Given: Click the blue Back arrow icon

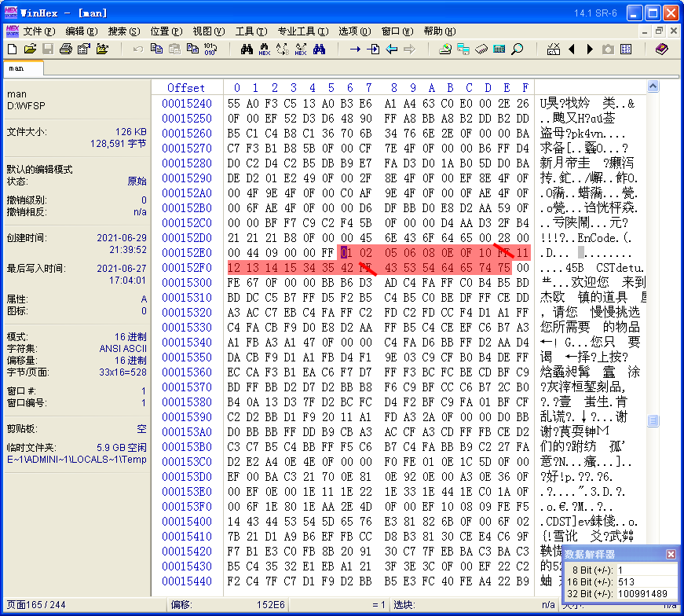Looking at the screenshot, I should click(391, 49).
